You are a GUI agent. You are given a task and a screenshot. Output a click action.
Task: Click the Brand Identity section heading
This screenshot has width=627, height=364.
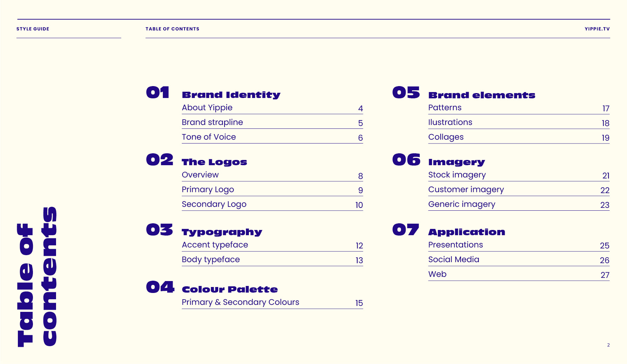[231, 95]
